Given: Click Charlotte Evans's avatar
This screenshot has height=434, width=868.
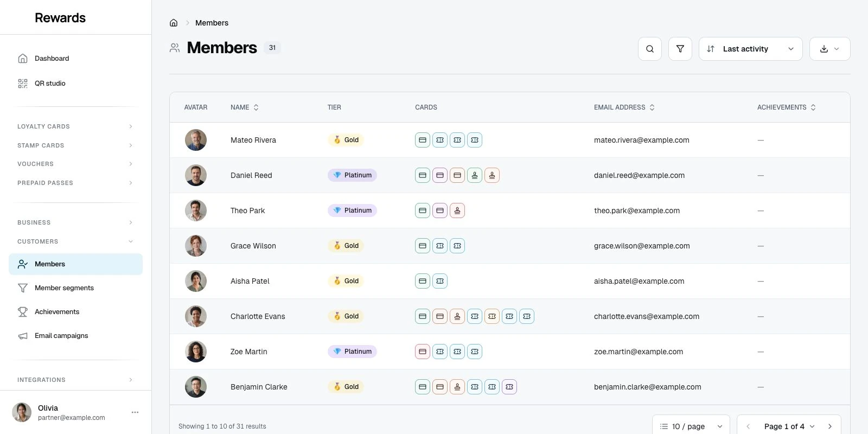Looking at the screenshot, I should click(x=196, y=316).
